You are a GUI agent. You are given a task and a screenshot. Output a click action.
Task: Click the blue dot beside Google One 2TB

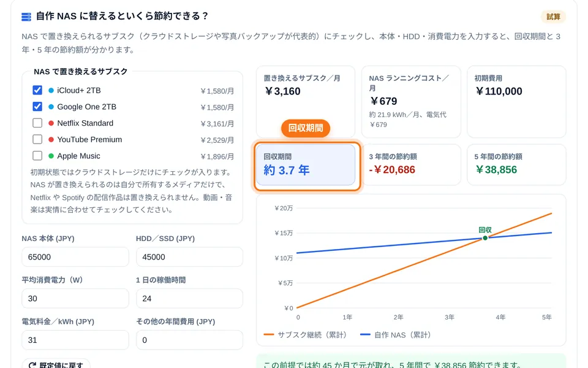[51, 107]
